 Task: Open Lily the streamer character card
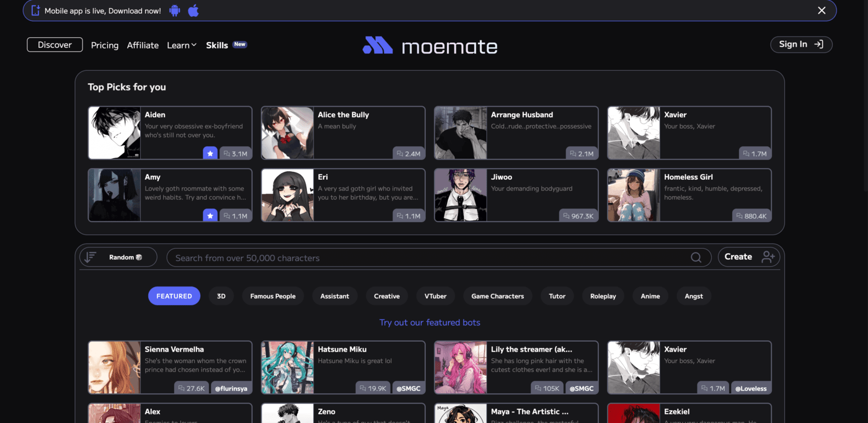tap(516, 367)
